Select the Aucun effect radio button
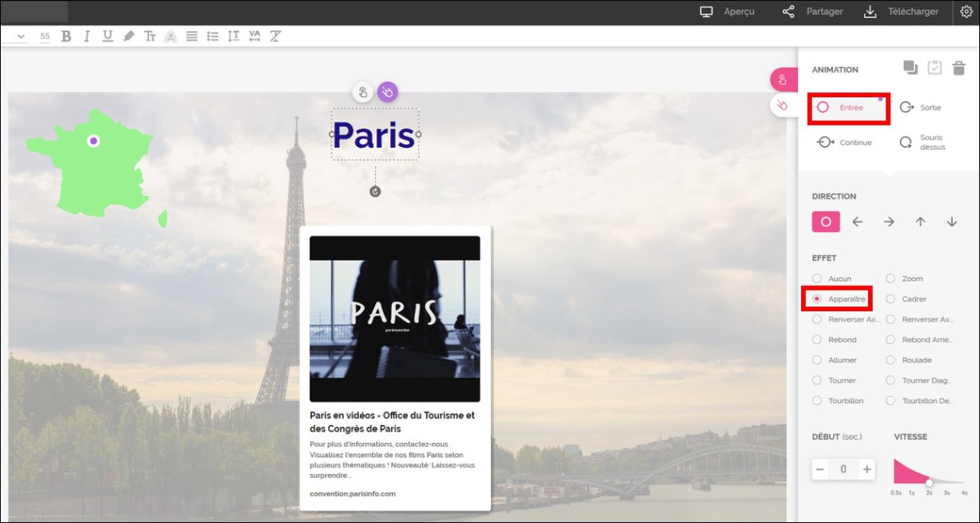The width and height of the screenshot is (980, 523). [817, 279]
